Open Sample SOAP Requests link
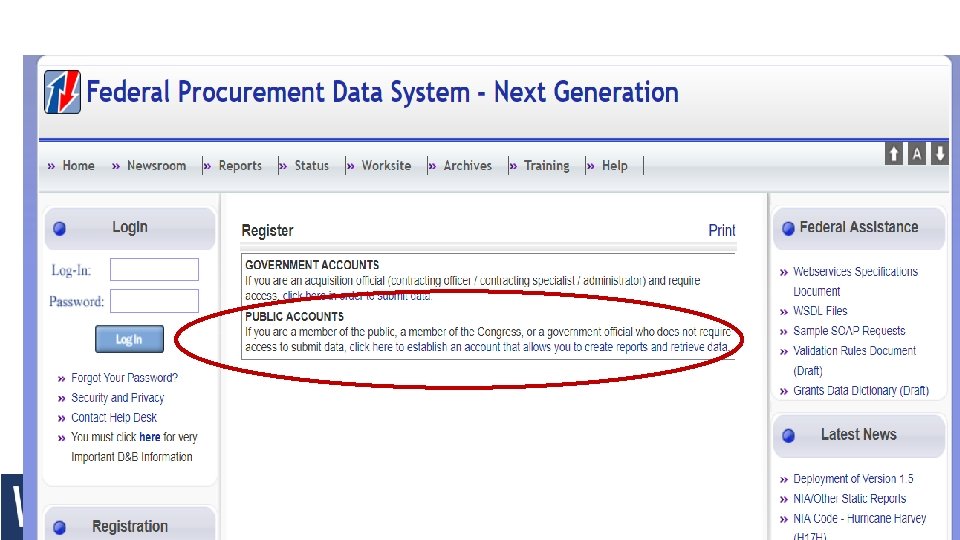960x540 pixels. coord(849,331)
